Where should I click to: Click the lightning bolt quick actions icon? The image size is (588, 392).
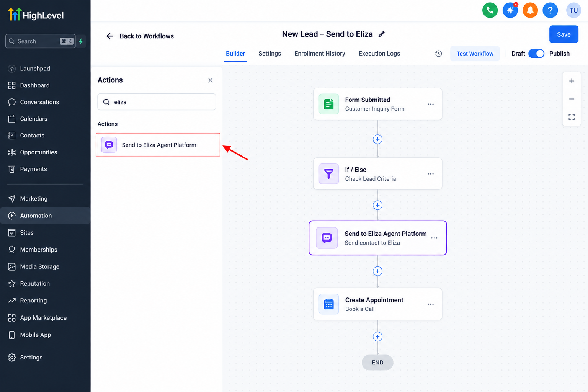(x=81, y=41)
